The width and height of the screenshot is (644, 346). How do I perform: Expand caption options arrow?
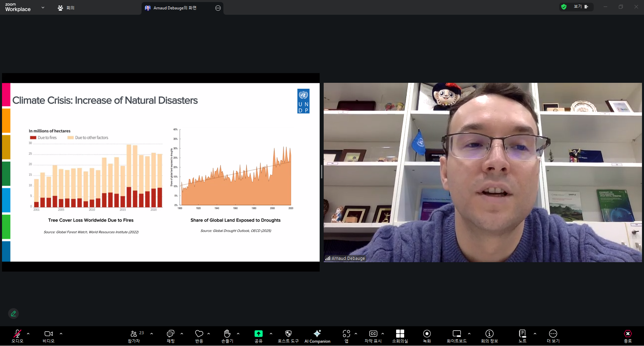point(383,334)
